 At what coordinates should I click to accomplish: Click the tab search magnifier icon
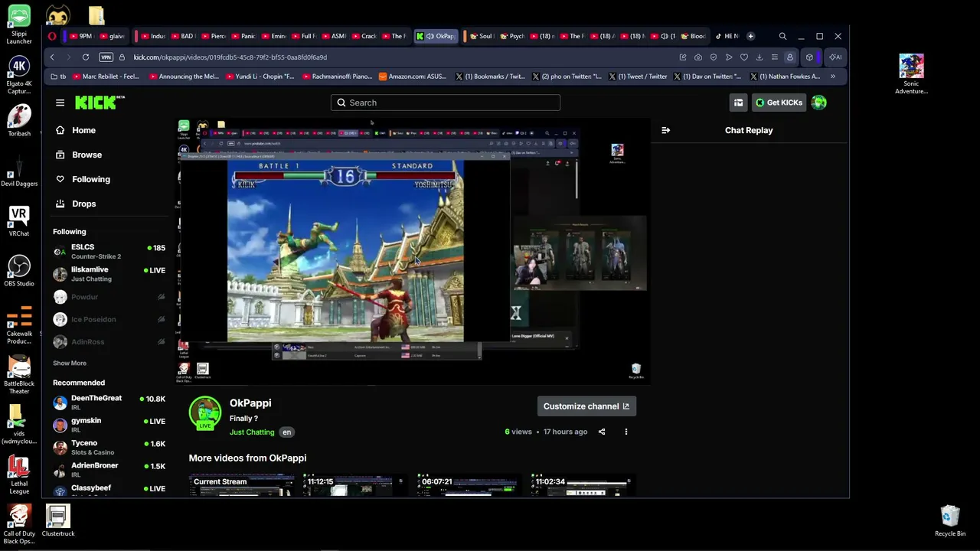782,36
